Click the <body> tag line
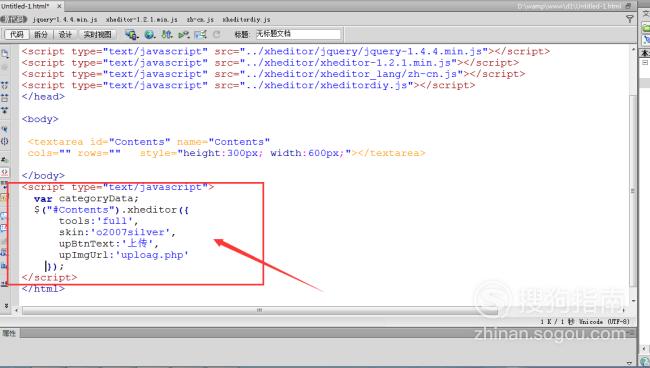 pyautogui.click(x=40, y=119)
